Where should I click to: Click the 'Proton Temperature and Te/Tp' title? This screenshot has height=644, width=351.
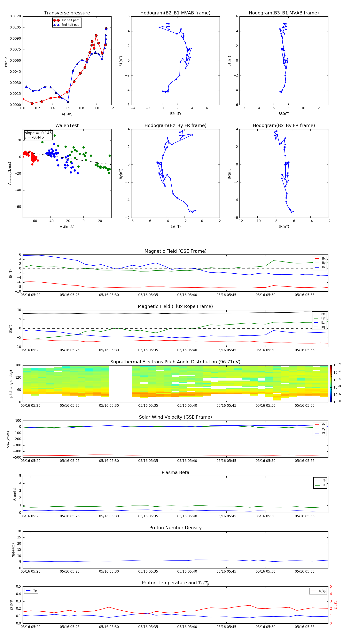(x=175, y=583)
